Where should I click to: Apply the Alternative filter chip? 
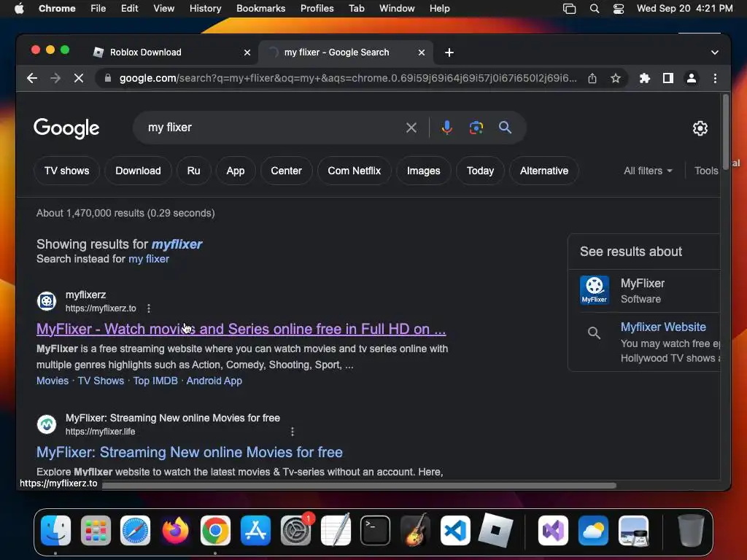(x=544, y=171)
